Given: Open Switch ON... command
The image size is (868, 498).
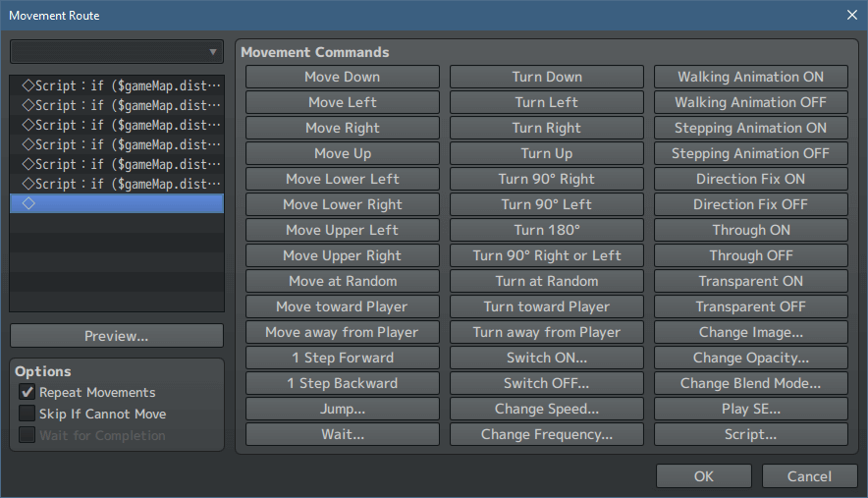Looking at the screenshot, I should [x=547, y=358].
